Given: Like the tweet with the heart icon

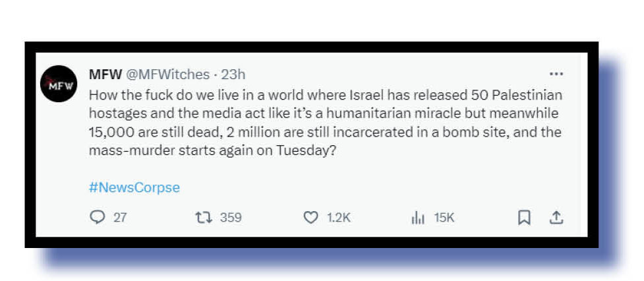Looking at the screenshot, I should (310, 217).
